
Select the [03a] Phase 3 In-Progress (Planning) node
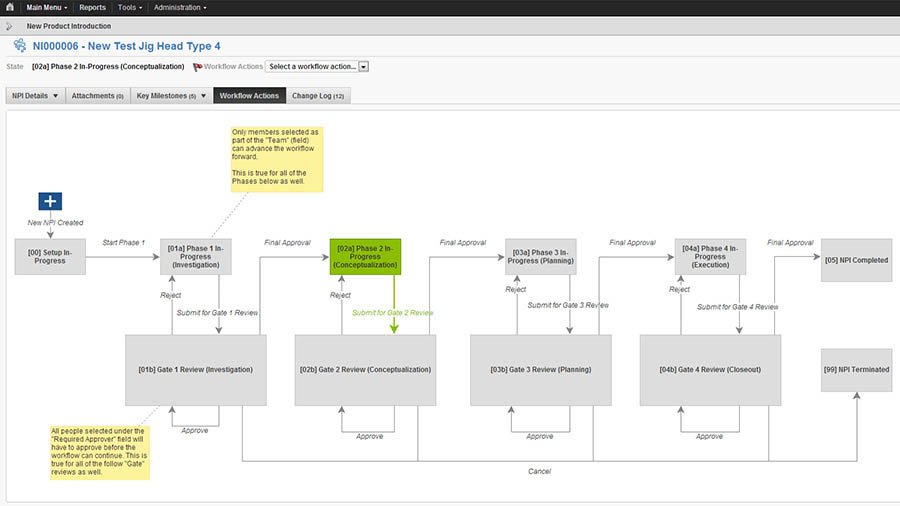(541, 256)
